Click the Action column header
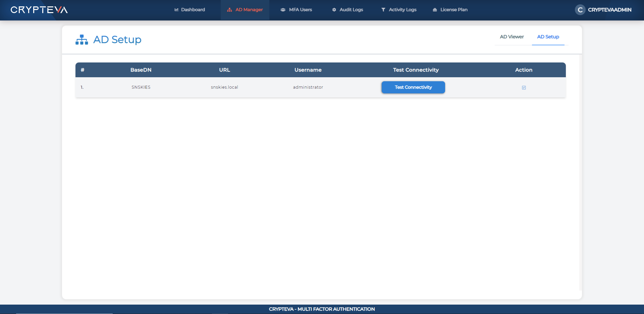Screen dimensions: 644x314 [524, 70]
